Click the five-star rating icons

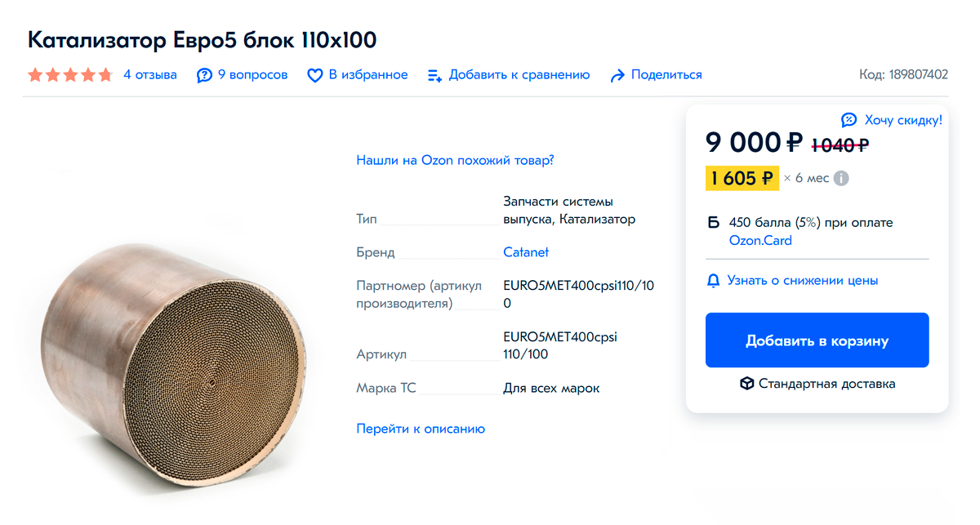[x=70, y=75]
